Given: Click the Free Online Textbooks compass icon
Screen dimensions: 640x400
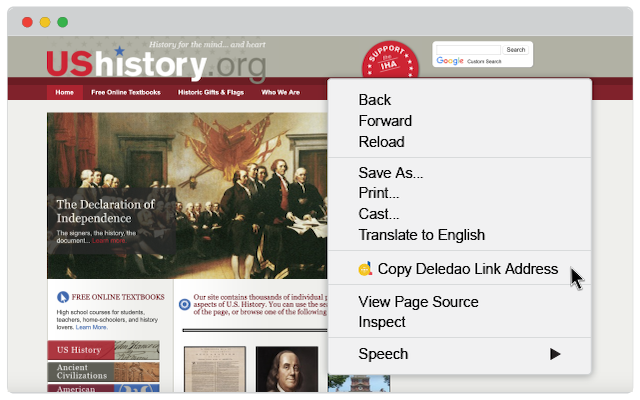Looking at the screenshot, I should click(62, 297).
